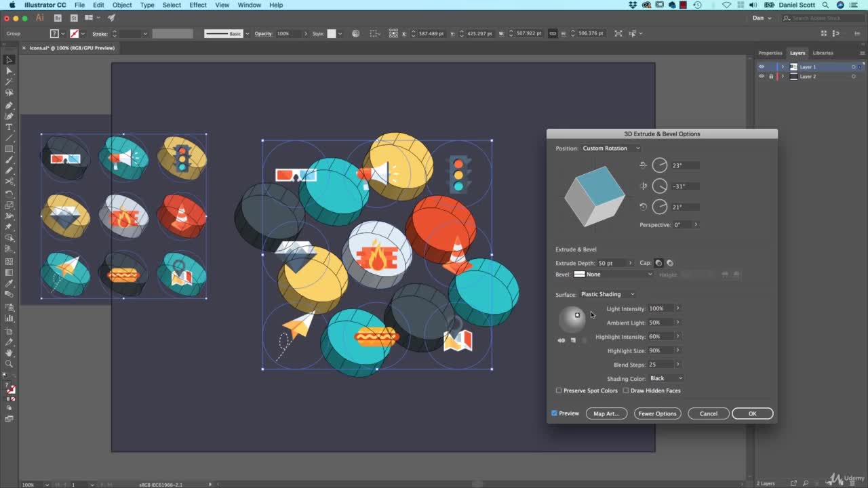Expand Layer 1 disclosure triangle

783,67
